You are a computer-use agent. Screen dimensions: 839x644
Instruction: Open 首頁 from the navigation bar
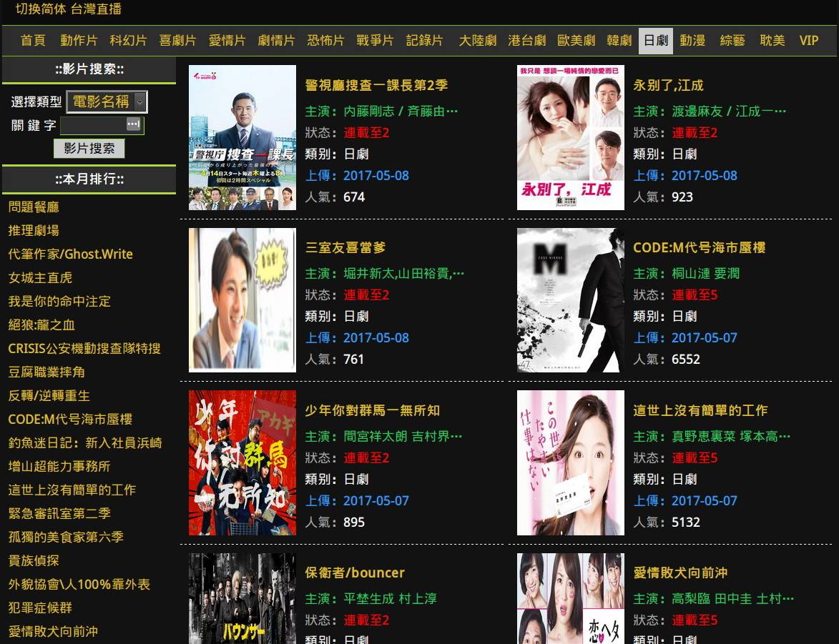(31, 41)
